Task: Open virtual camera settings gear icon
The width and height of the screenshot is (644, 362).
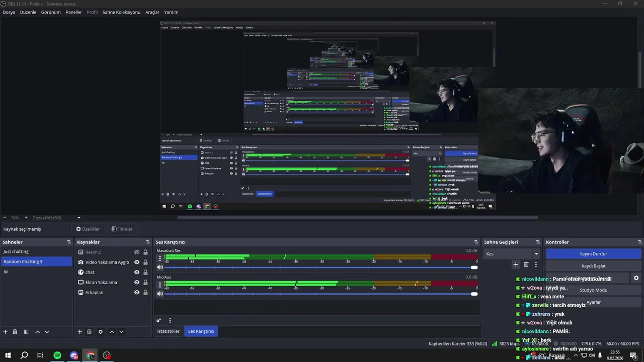Action: (x=636, y=278)
